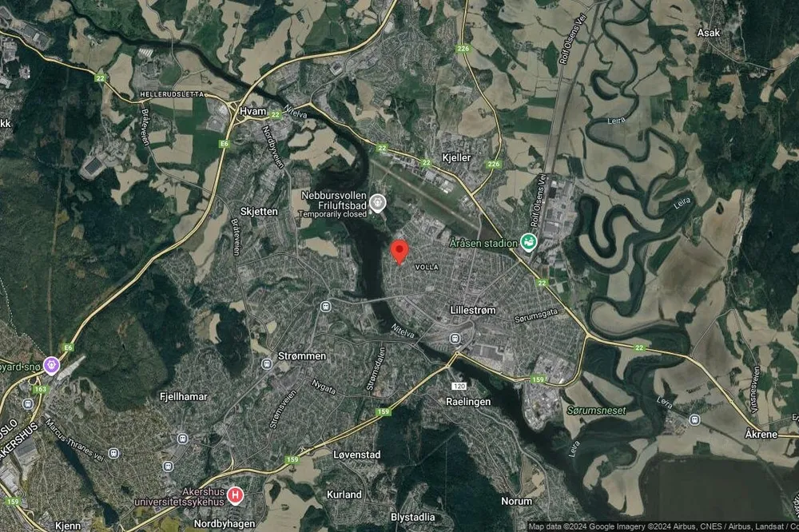
Task: Select the Åråsen stadion stadium marker
Action: click(x=528, y=243)
